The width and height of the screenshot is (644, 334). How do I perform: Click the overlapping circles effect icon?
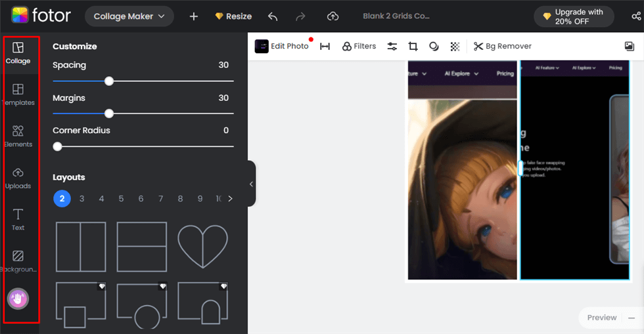tap(434, 47)
